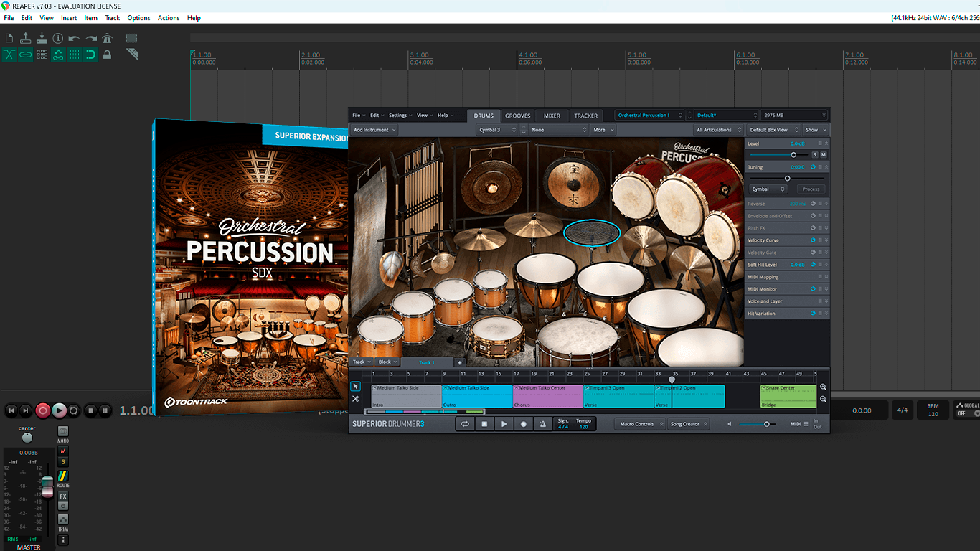Toggle grid lines icon in REAPER toolbar

click(75, 55)
